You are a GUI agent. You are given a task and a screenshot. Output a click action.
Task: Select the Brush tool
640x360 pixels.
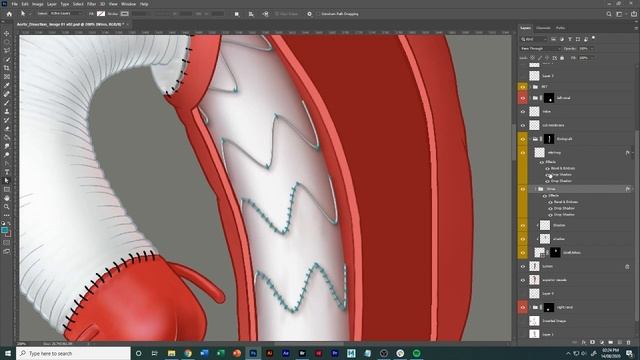(x=7, y=103)
